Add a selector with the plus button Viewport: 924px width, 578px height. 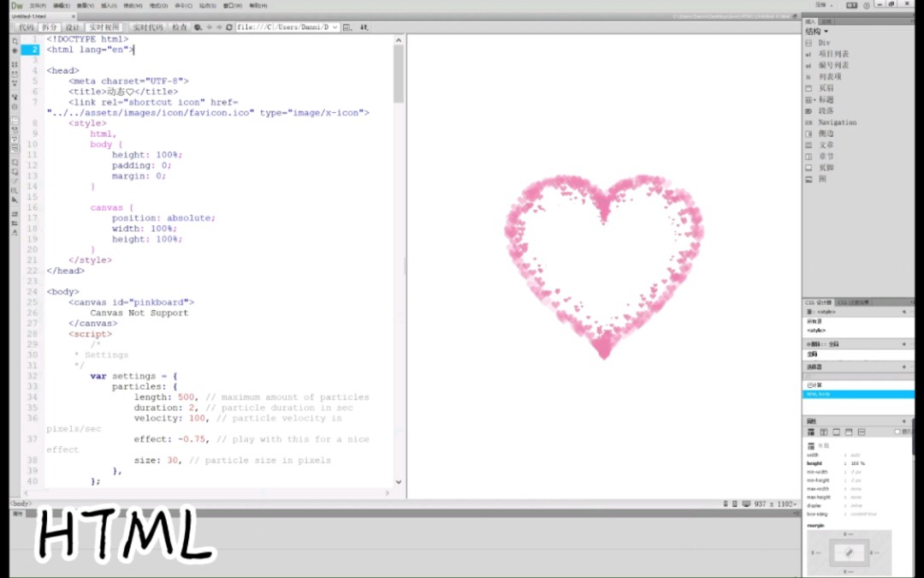[904, 367]
